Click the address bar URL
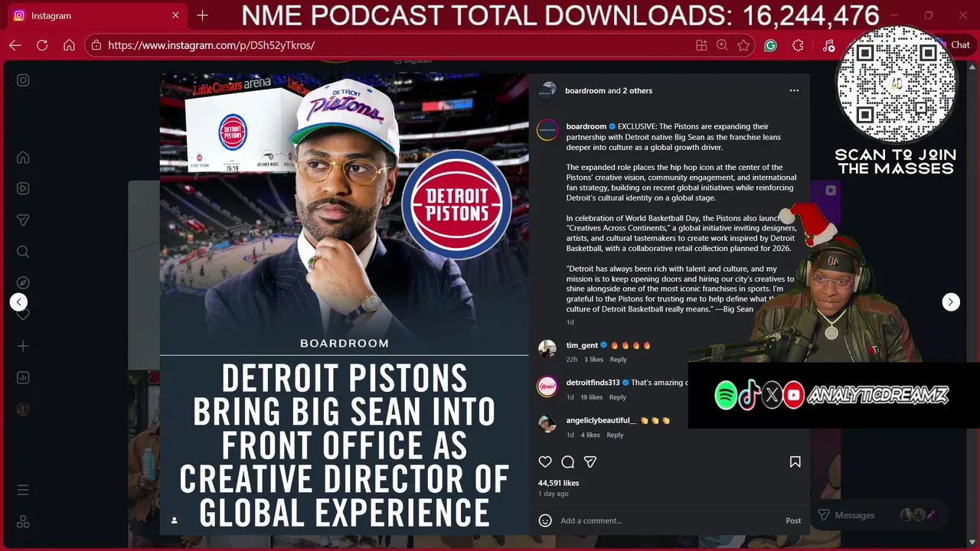 click(211, 45)
